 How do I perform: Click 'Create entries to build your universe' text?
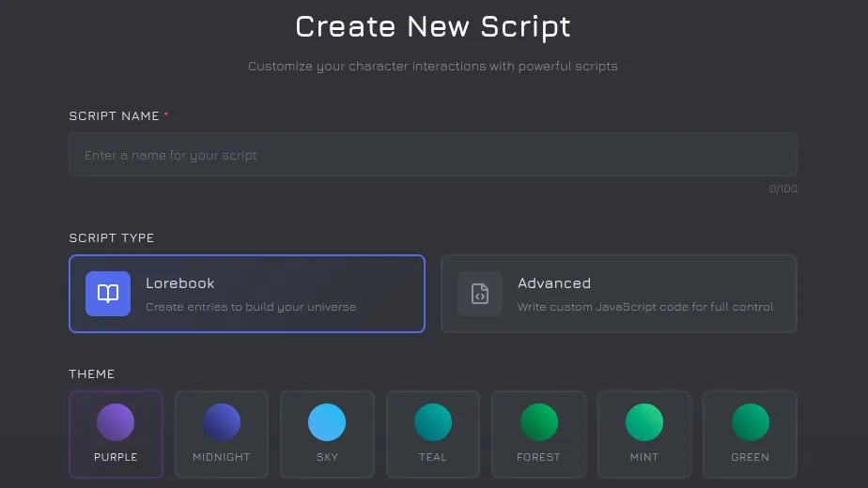[x=251, y=307]
